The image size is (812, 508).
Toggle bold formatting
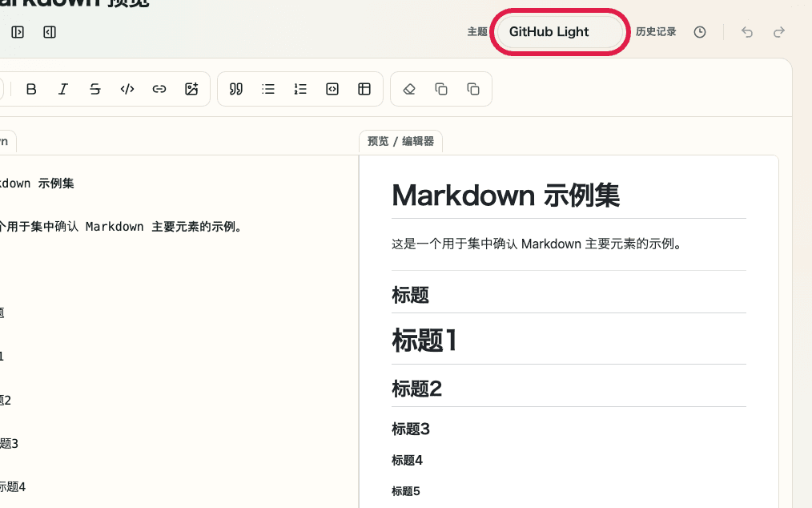point(31,89)
